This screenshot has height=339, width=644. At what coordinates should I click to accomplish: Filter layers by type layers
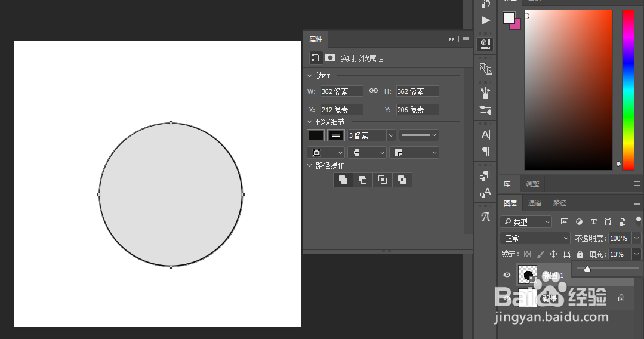(x=593, y=222)
